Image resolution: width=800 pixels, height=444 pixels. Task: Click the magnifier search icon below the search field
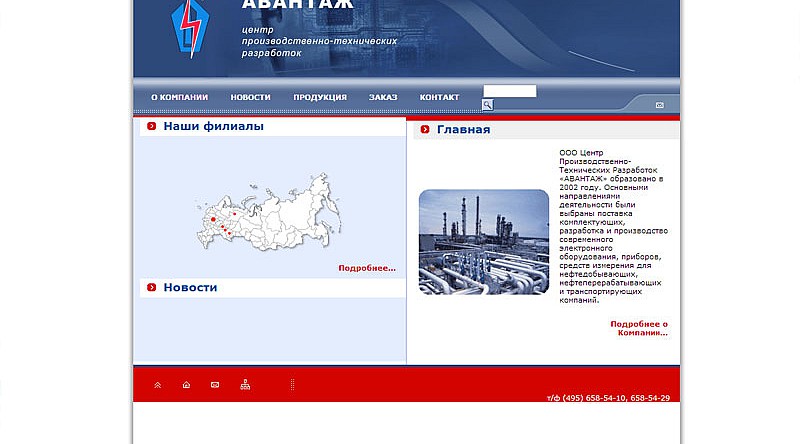click(488, 105)
